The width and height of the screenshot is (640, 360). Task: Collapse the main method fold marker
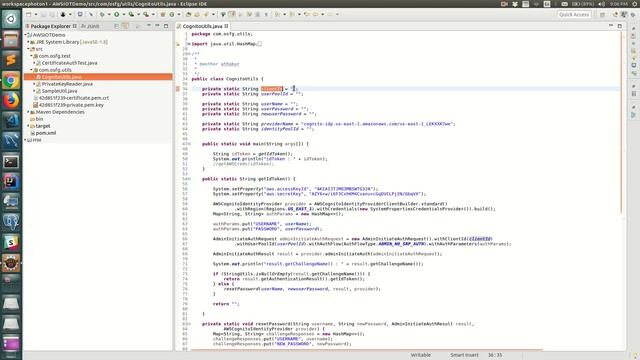click(x=189, y=144)
